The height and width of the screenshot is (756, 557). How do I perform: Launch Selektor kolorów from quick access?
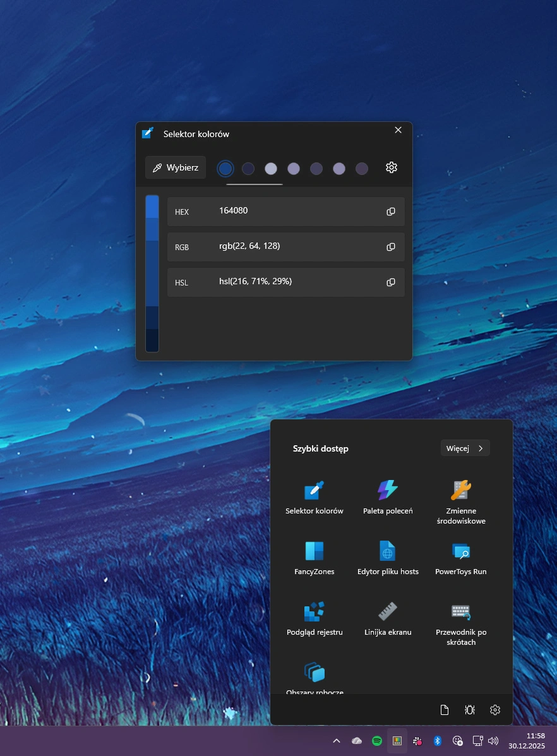[314, 497]
